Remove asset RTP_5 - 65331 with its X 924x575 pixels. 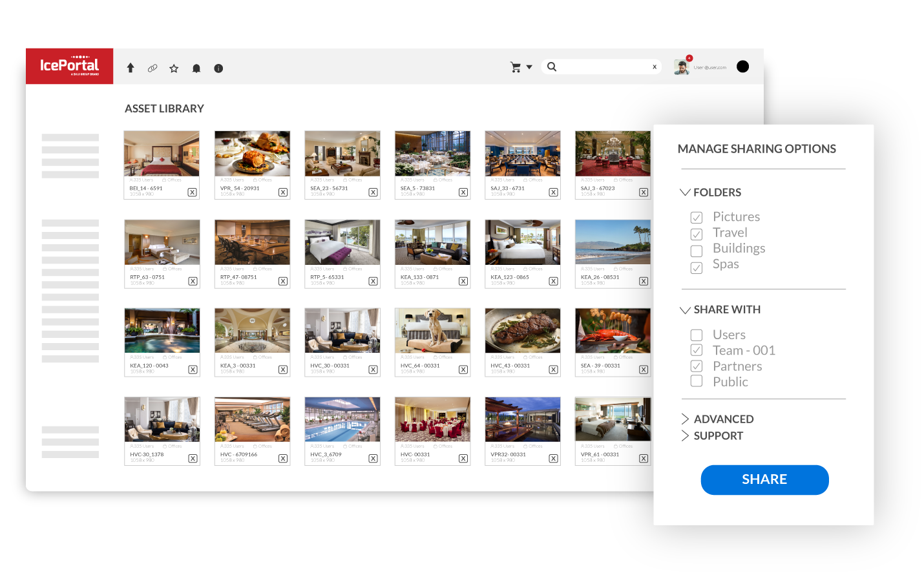click(x=373, y=281)
